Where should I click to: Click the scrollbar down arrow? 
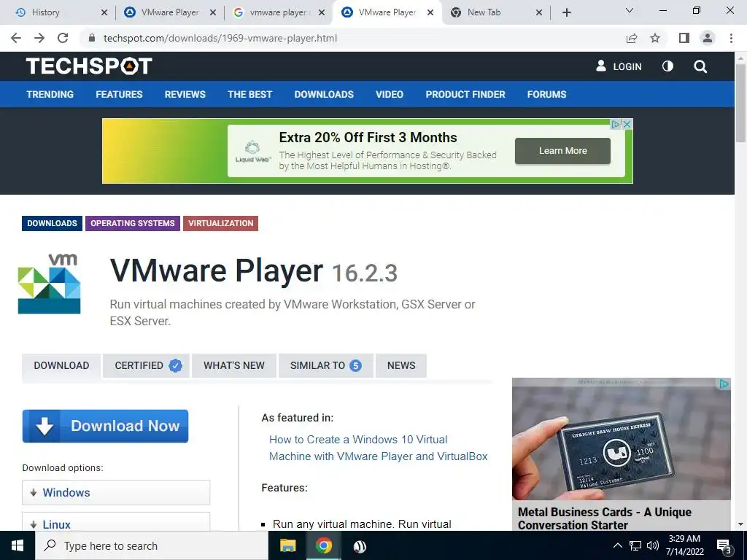pos(740,524)
